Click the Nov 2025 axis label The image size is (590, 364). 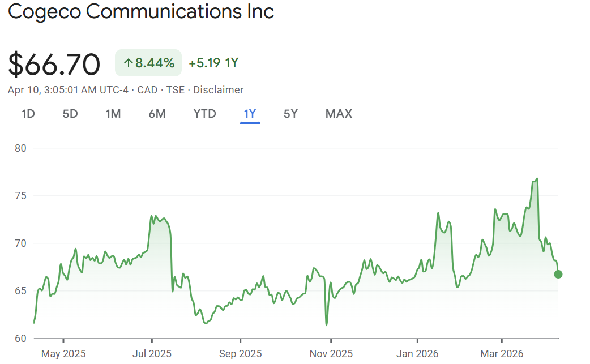330,354
